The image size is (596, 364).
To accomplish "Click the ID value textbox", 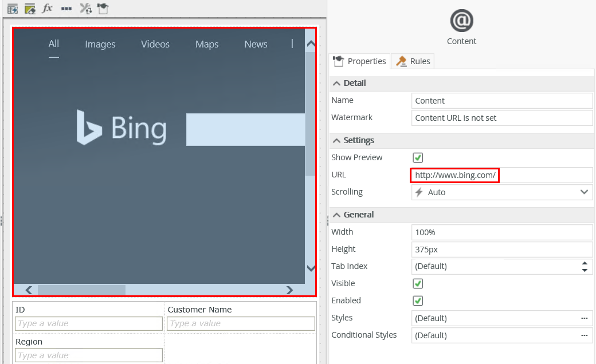I will pyautogui.click(x=89, y=323).
